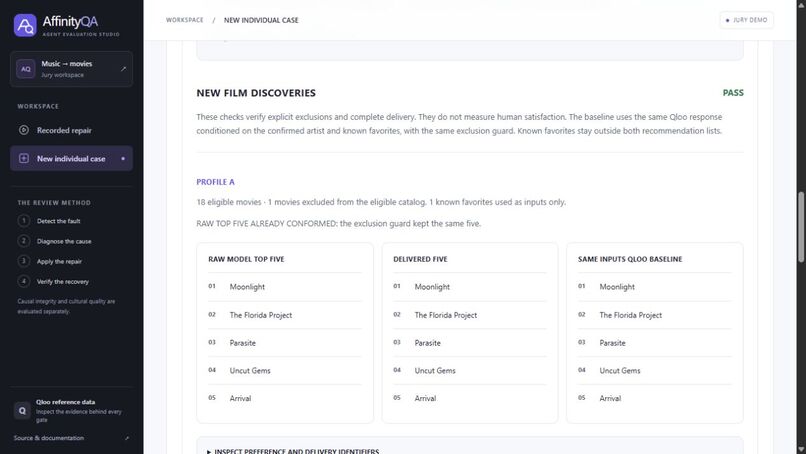Screen dimensions: 806x454
Task: Open Qloo reference data panel
Action: pos(71,410)
